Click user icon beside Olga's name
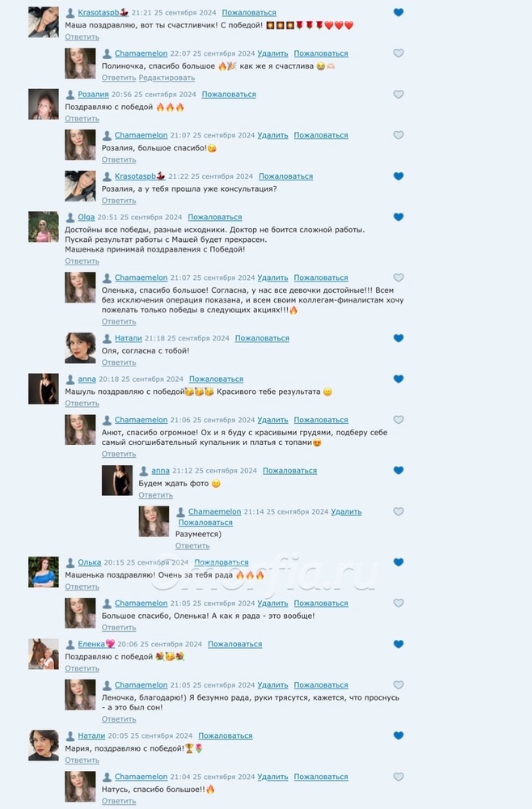 [70, 218]
